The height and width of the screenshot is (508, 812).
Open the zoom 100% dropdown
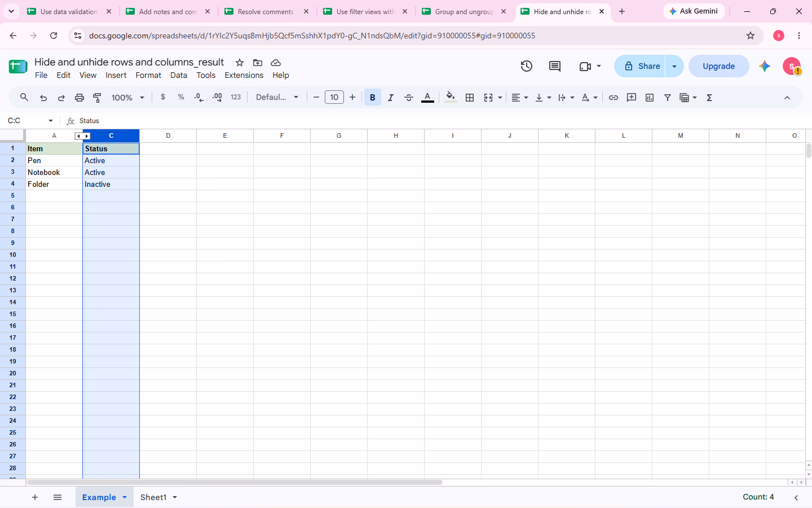pos(128,98)
